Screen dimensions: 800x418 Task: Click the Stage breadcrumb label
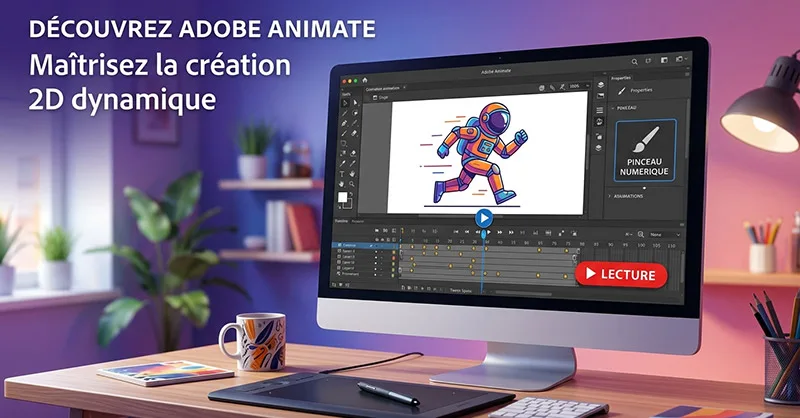[383, 97]
